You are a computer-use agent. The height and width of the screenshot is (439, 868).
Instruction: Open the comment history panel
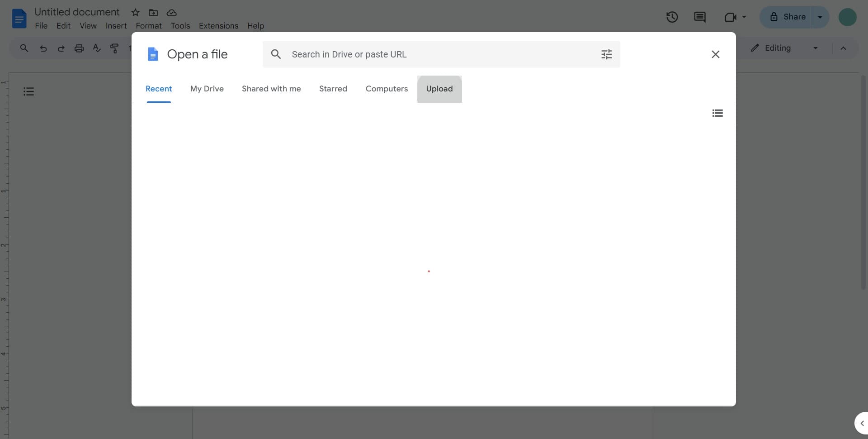[x=699, y=17]
